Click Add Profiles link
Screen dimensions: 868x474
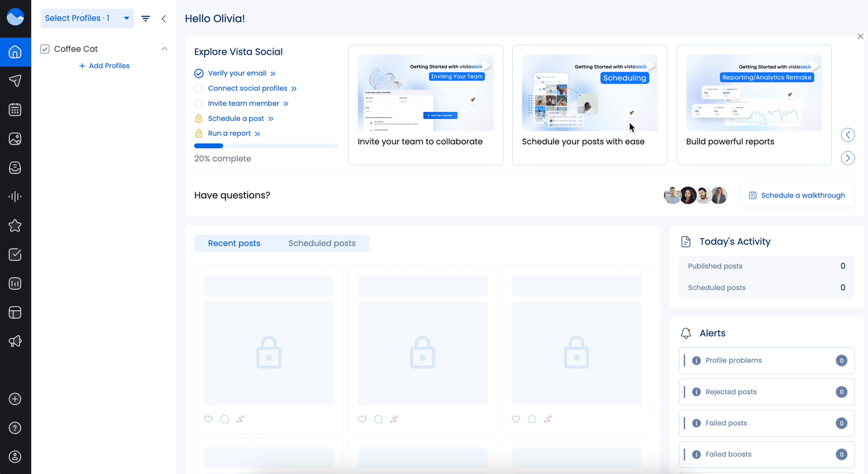click(x=104, y=66)
